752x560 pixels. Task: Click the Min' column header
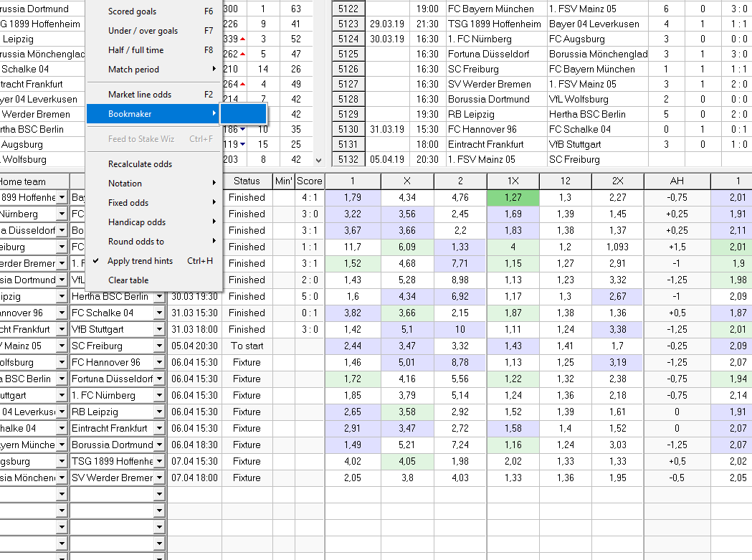pyautogui.click(x=283, y=181)
